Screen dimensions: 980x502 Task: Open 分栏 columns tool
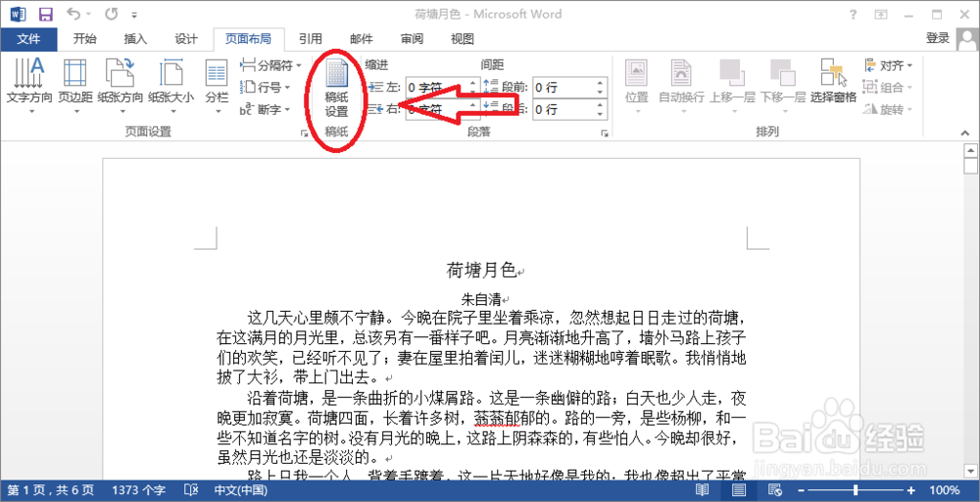[x=217, y=85]
